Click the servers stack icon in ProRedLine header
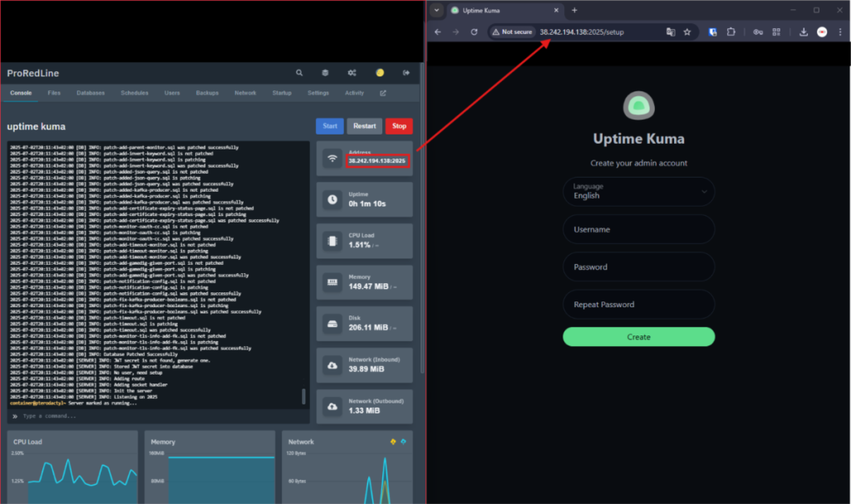851x504 pixels. (x=325, y=73)
